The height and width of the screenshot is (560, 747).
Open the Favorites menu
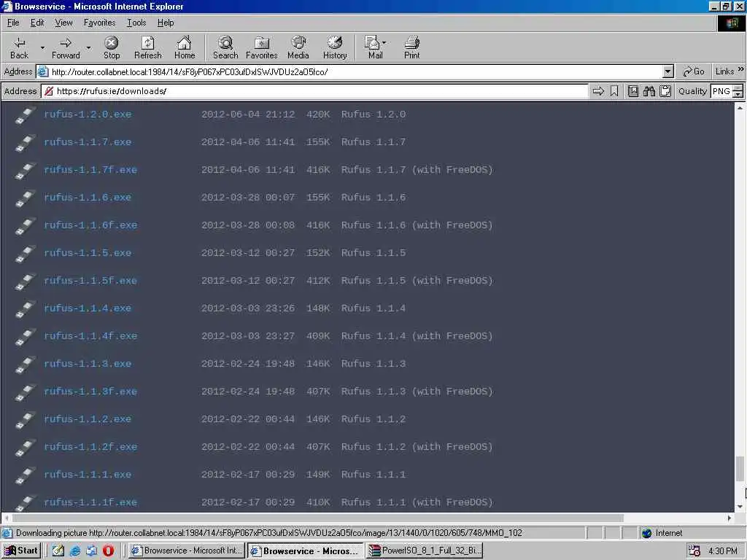(99, 23)
